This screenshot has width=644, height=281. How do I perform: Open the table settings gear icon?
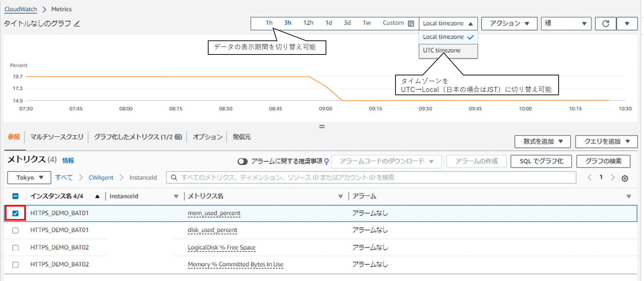tap(625, 178)
